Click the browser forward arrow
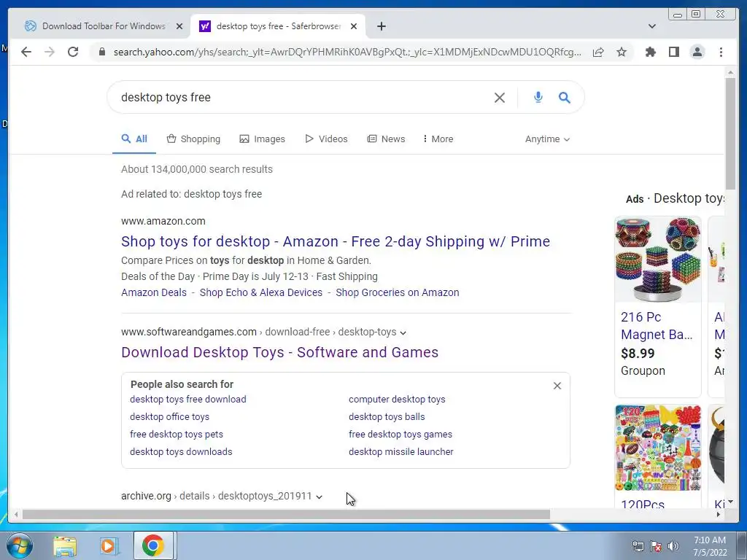This screenshot has width=747, height=560. pyautogui.click(x=50, y=52)
